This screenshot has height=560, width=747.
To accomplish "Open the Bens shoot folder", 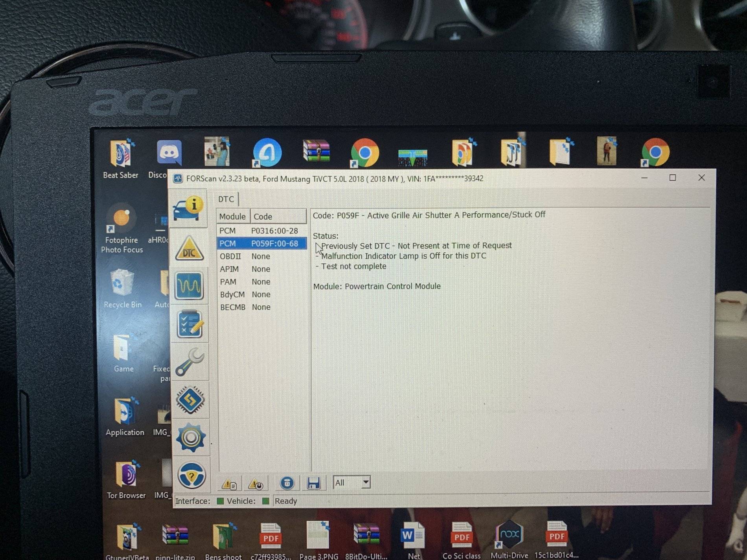I will [x=223, y=541].
